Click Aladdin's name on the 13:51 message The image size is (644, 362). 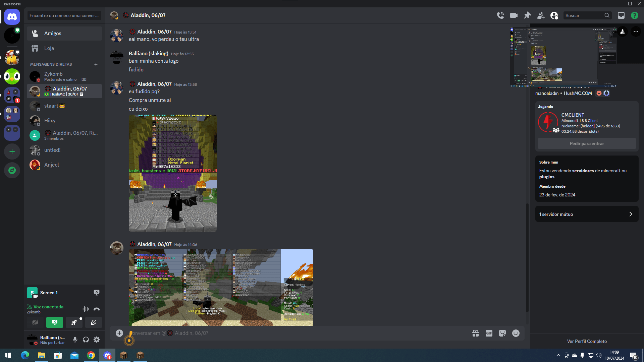(154, 32)
